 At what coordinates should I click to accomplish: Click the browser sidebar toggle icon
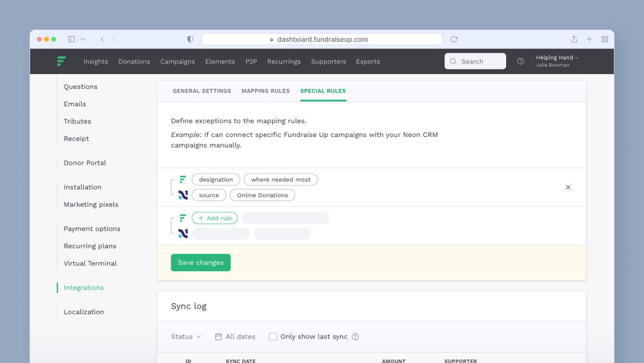tap(71, 39)
